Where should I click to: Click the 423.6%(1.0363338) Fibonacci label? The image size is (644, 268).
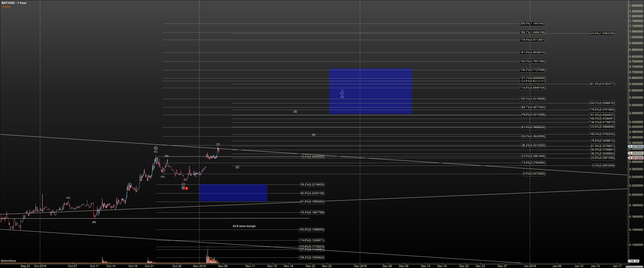point(602,33)
